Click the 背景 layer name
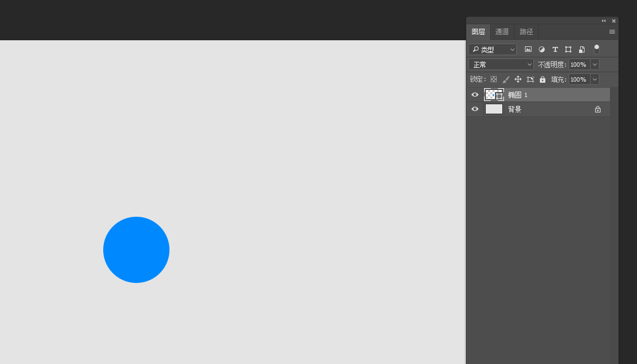This screenshot has width=637, height=364. click(514, 109)
